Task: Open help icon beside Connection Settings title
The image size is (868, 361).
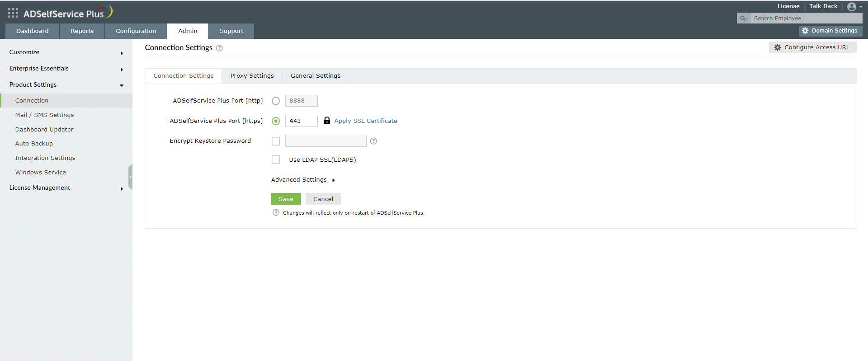Action: 219,48
